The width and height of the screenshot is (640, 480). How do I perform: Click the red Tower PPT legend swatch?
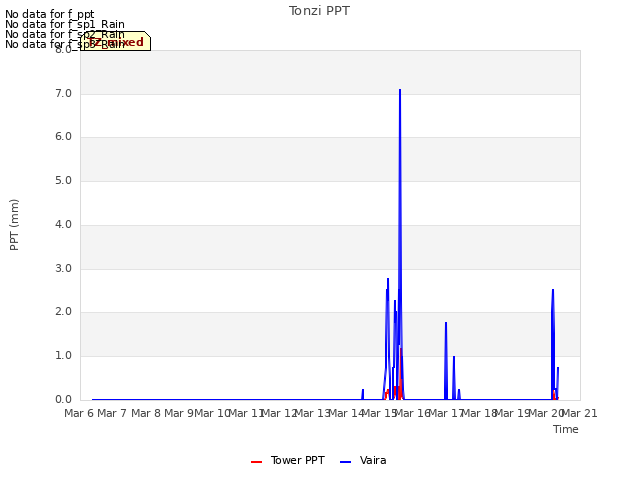(x=256, y=462)
